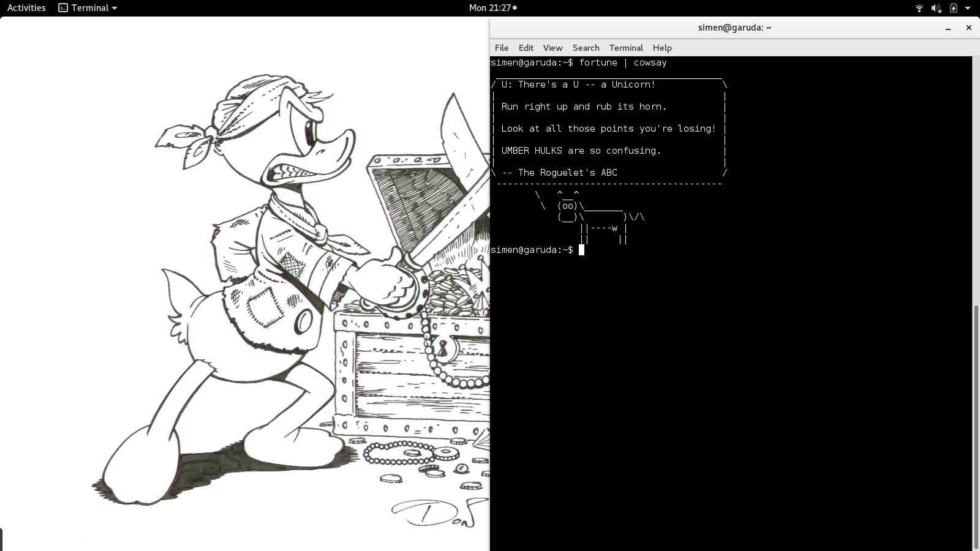
Task: Click 'Look at all those points you're losing!'
Action: (x=608, y=129)
